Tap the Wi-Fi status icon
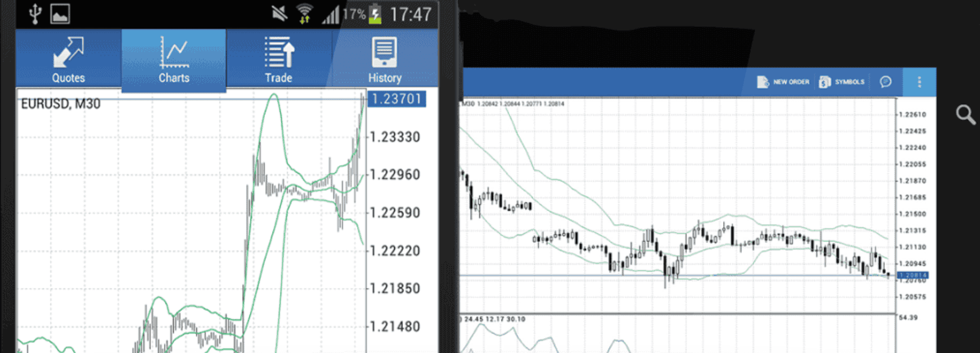The width and height of the screenshot is (980, 353). tap(305, 14)
